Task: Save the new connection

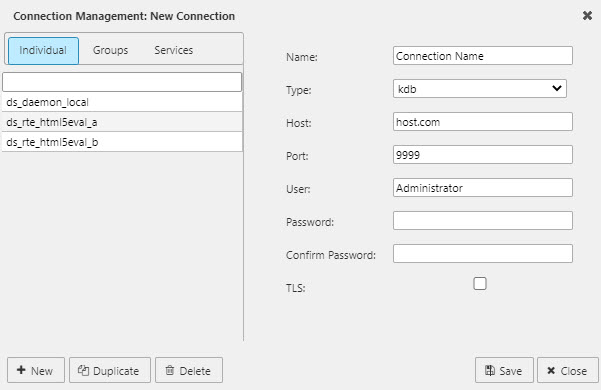Action: click(x=504, y=370)
